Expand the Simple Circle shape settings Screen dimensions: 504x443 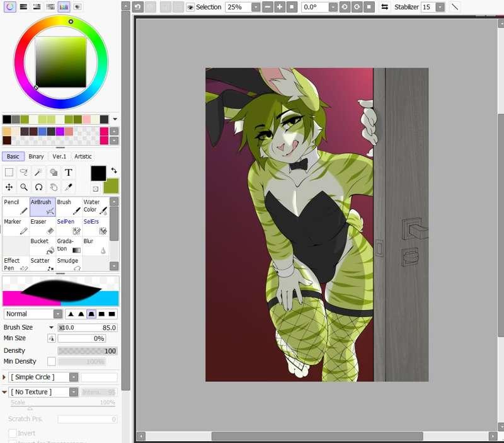click(4, 377)
